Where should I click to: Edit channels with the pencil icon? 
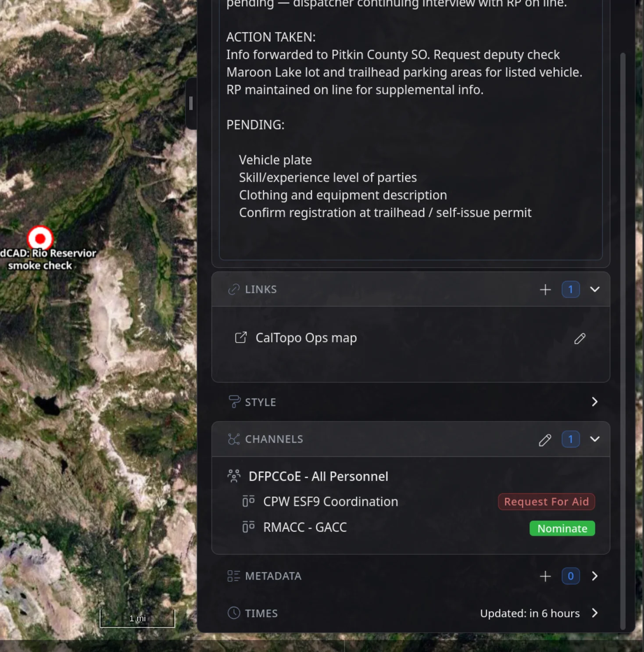click(x=545, y=440)
